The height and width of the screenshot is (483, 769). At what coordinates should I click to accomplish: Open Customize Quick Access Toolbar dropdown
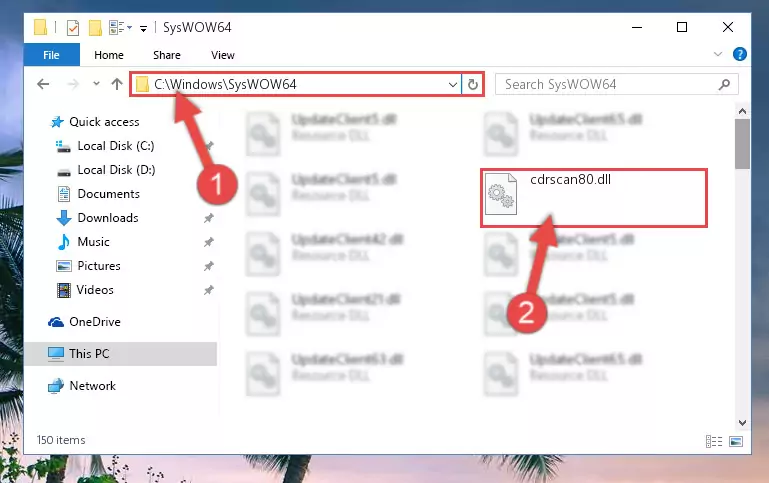click(143, 28)
